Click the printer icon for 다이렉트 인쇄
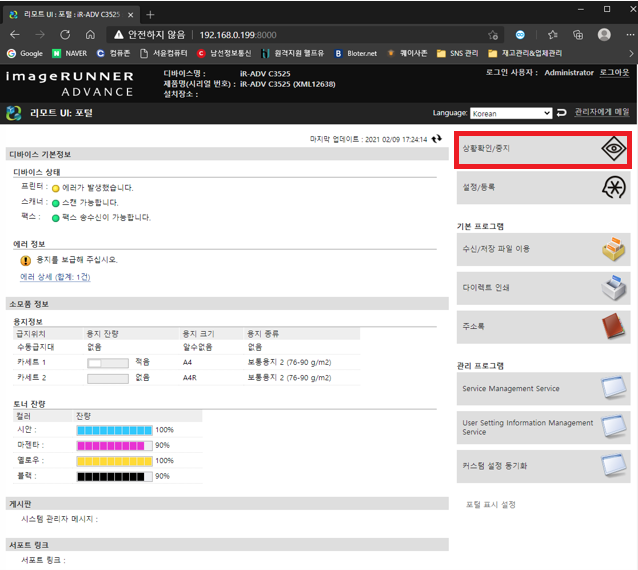Image resolution: width=638 pixels, height=570 pixels. click(614, 288)
